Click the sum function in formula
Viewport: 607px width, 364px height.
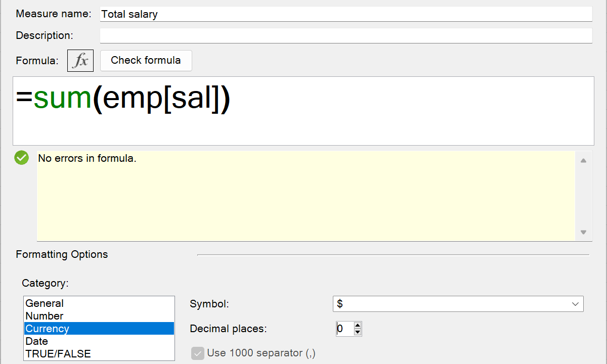(x=62, y=99)
